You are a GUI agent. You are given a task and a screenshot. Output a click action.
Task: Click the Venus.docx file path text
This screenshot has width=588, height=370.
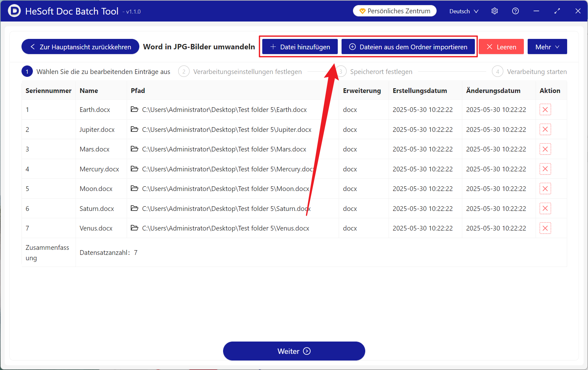click(x=226, y=228)
